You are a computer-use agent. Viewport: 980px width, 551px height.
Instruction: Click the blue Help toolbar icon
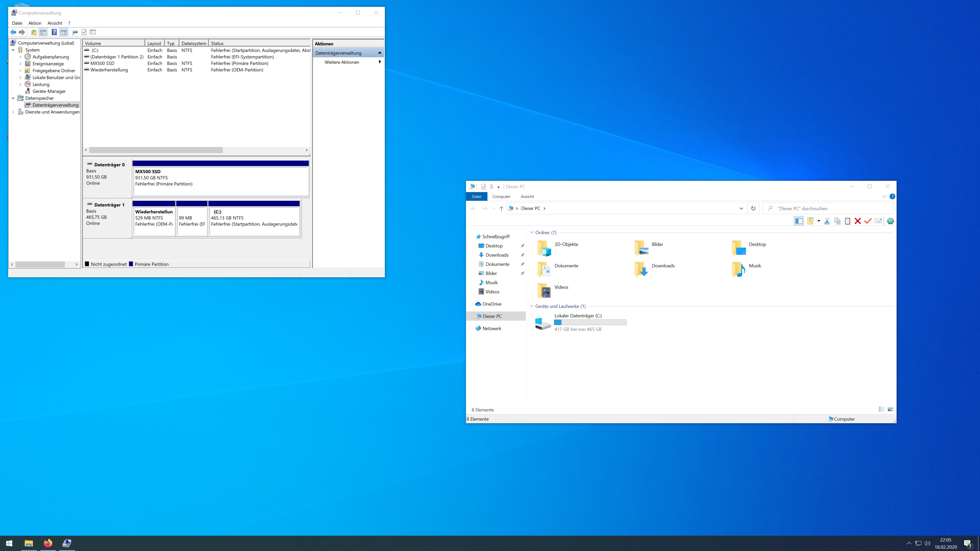point(54,32)
